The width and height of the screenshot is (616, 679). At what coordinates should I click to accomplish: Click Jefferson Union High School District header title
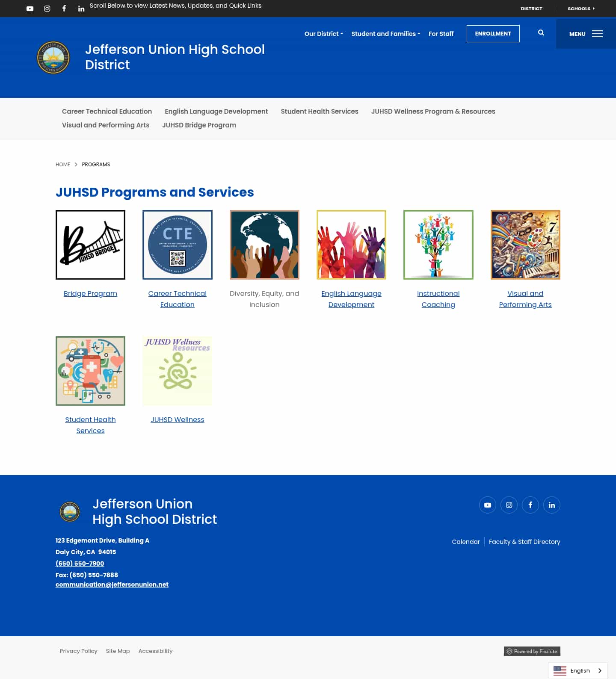(x=175, y=57)
